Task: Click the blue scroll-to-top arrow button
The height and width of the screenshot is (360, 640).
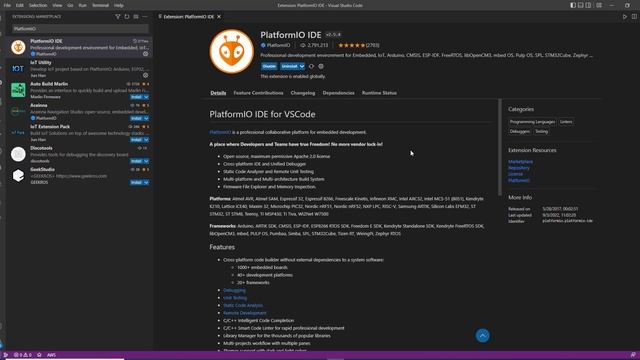Action: 482,336
